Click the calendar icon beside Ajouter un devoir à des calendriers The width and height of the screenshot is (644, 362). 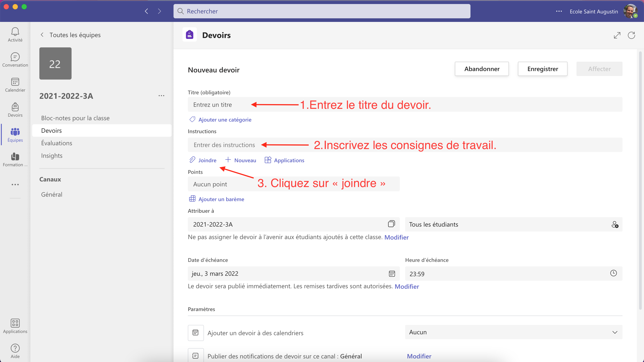[x=195, y=333]
